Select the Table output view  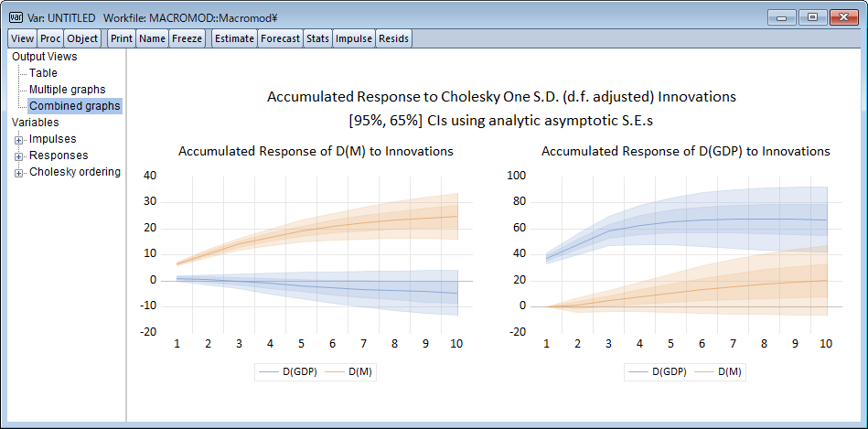click(x=43, y=72)
